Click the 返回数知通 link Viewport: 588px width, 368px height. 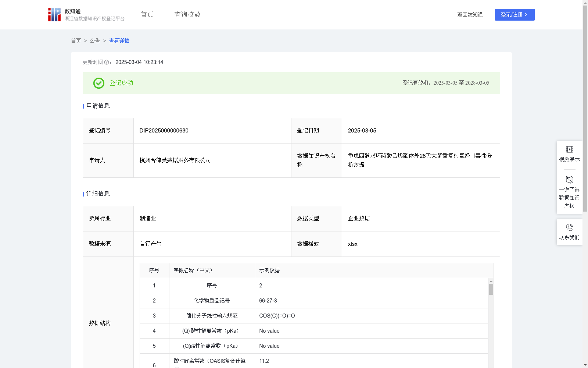[x=470, y=15]
